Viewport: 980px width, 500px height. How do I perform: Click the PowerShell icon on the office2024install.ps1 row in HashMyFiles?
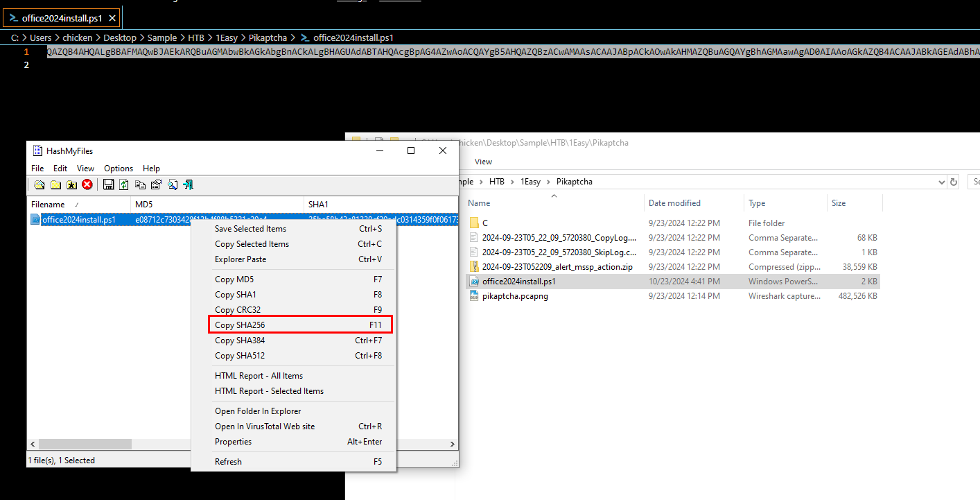point(35,220)
